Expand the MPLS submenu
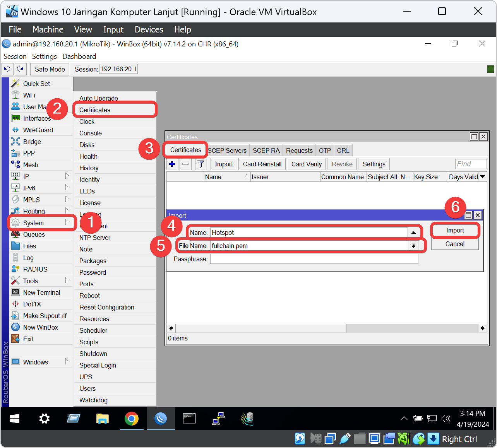Image resolution: width=497 pixels, height=448 pixels. click(67, 199)
